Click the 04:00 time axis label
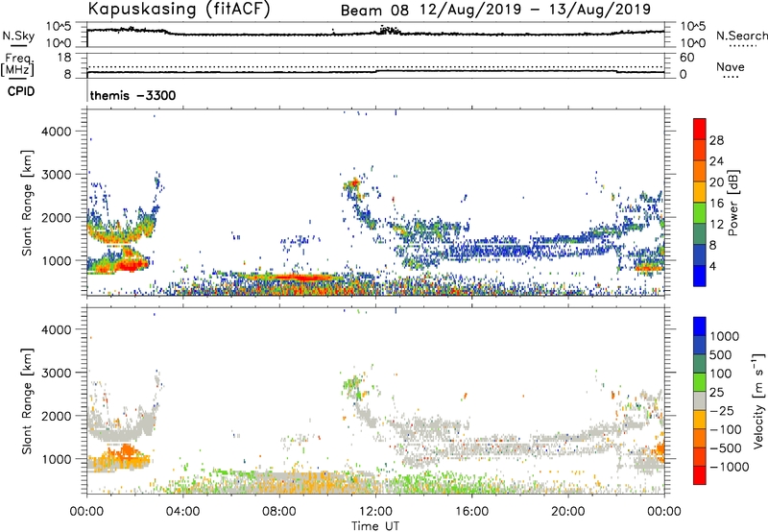The height and width of the screenshot is (532, 768). click(x=182, y=512)
